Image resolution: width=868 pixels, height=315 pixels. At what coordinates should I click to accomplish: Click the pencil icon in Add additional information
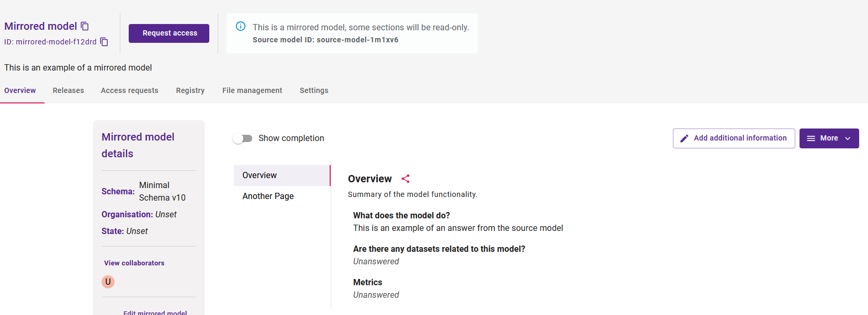tap(684, 138)
